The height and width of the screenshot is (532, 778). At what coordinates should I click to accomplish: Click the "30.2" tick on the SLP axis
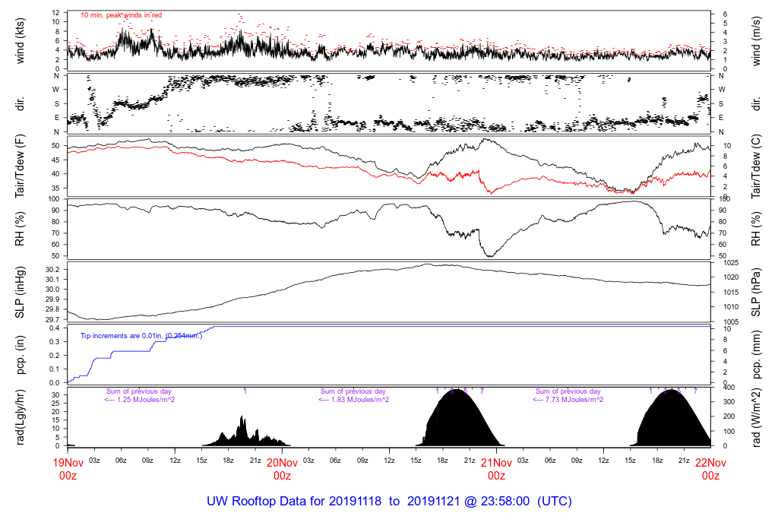(x=54, y=270)
